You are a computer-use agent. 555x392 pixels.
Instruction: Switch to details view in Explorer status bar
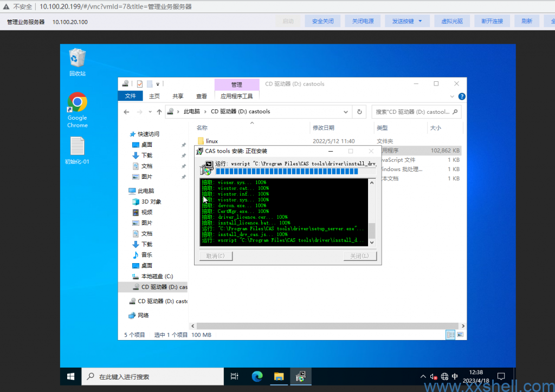(450, 335)
